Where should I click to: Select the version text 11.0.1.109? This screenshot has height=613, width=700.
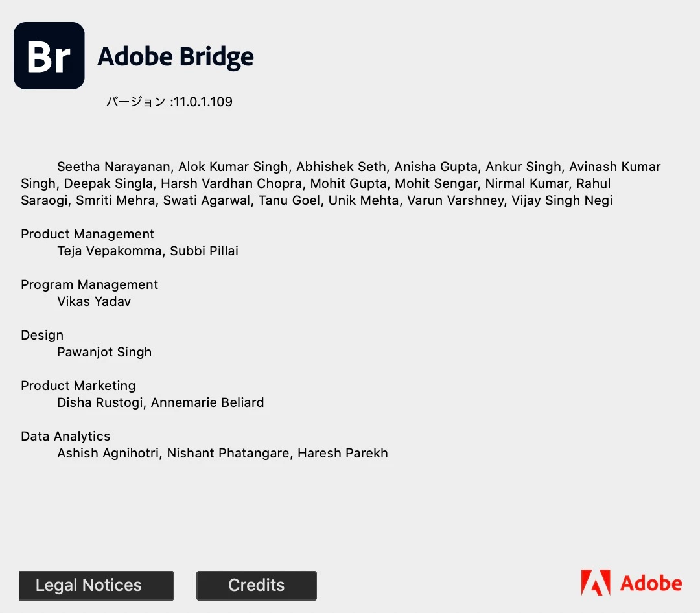203,102
